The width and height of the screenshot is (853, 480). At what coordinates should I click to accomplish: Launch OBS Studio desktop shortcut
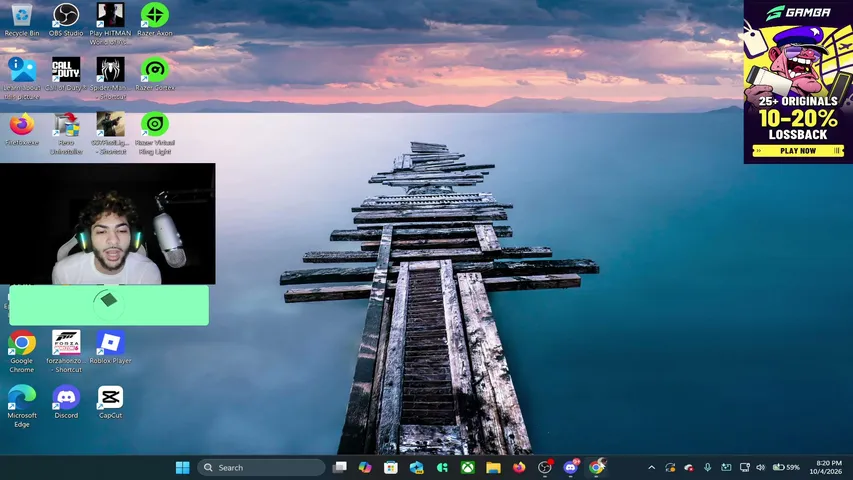[66, 20]
